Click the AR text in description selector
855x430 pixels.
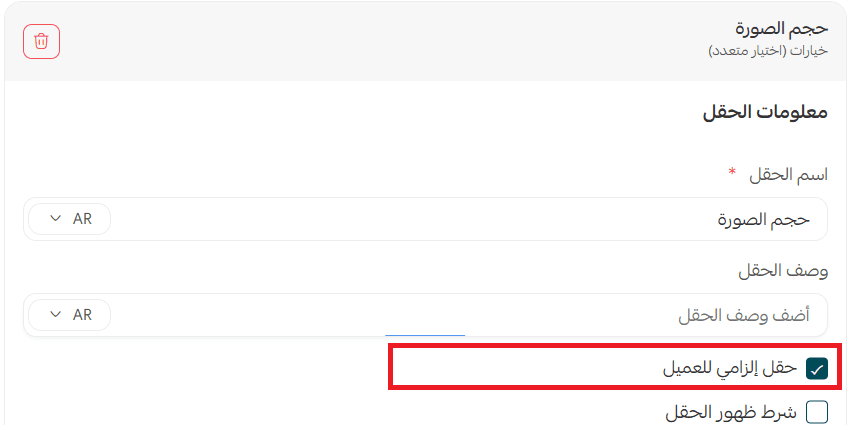(x=82, y=315)
